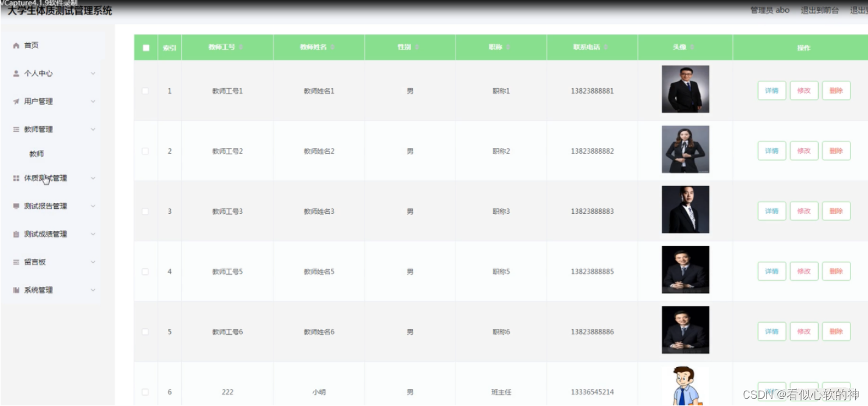
Task: Click the 大学生体质测试管理系统 title
Action: coord(60,11)
